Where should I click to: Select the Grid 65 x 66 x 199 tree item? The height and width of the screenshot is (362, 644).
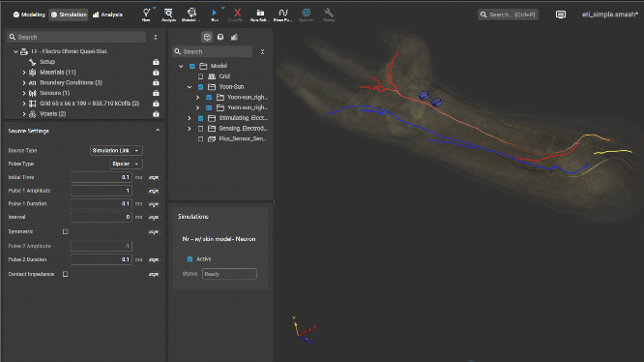pos(90,104)
